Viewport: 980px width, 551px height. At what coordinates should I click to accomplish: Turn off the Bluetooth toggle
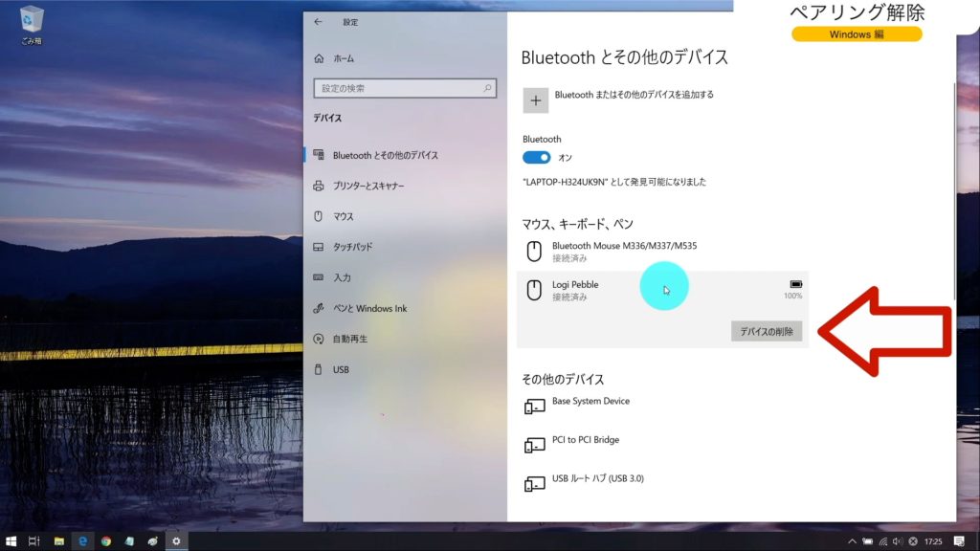coord(536,158)
